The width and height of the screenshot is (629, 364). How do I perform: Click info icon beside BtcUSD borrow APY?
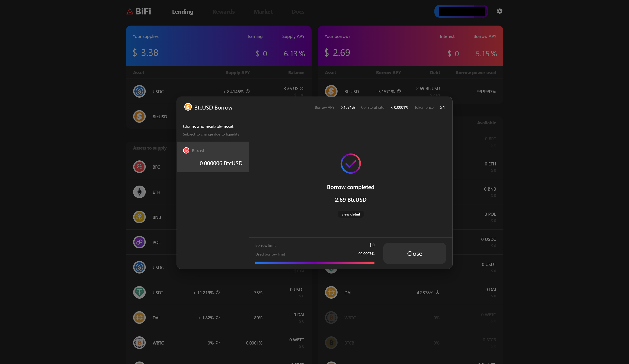pos(399,91)
